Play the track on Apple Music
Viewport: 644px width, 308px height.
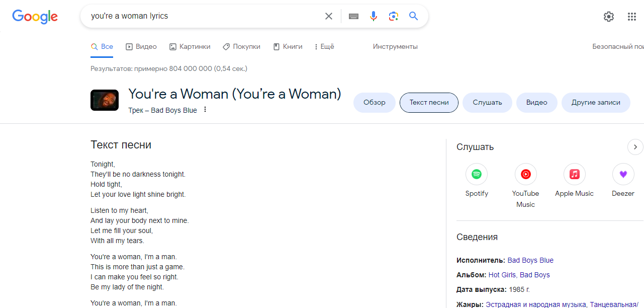574,175
